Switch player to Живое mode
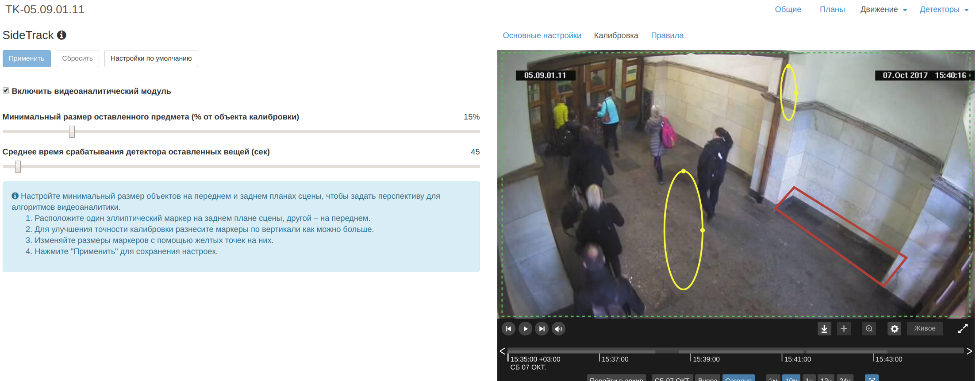This screenshot has width=980, height=381. click(x=925, y=328)
